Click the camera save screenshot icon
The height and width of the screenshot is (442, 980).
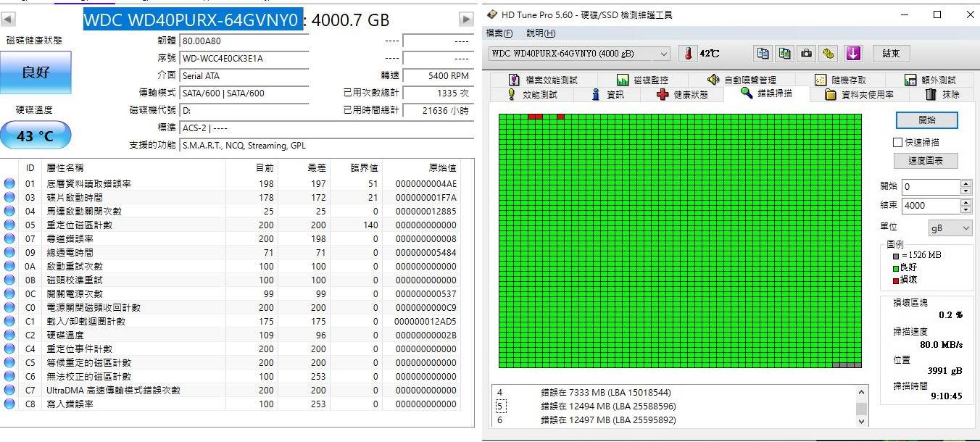click(807, 53)
